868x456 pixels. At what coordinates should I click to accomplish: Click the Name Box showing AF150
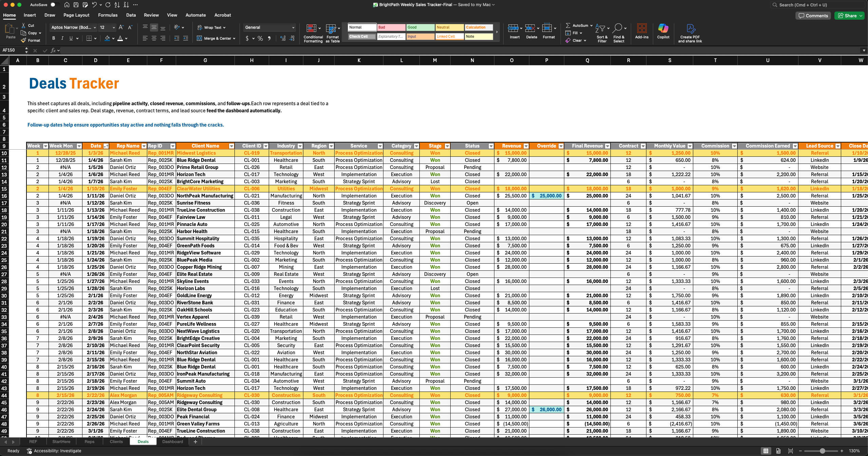tap(12, 50)
